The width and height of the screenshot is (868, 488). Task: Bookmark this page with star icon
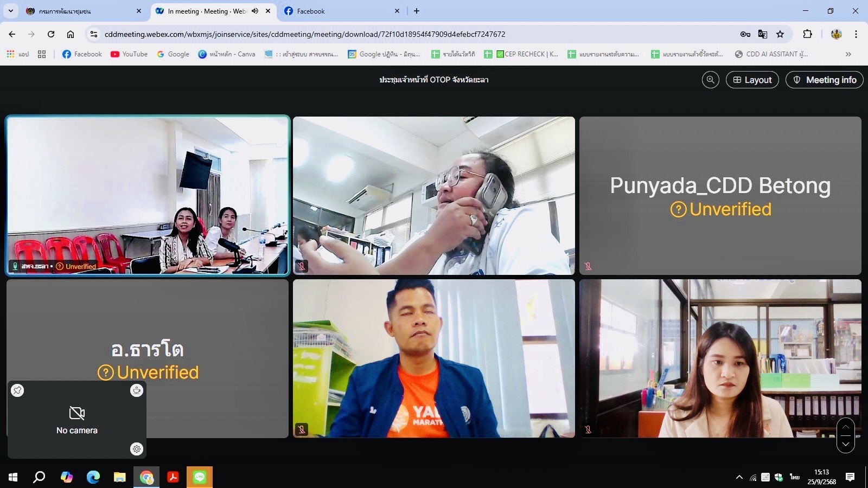point(780,34)
